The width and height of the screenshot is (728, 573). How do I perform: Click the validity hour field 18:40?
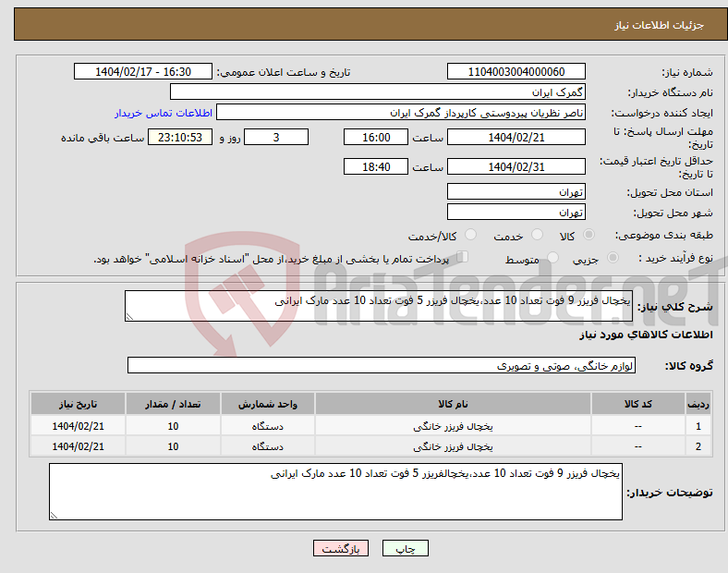tap(376, 166)
